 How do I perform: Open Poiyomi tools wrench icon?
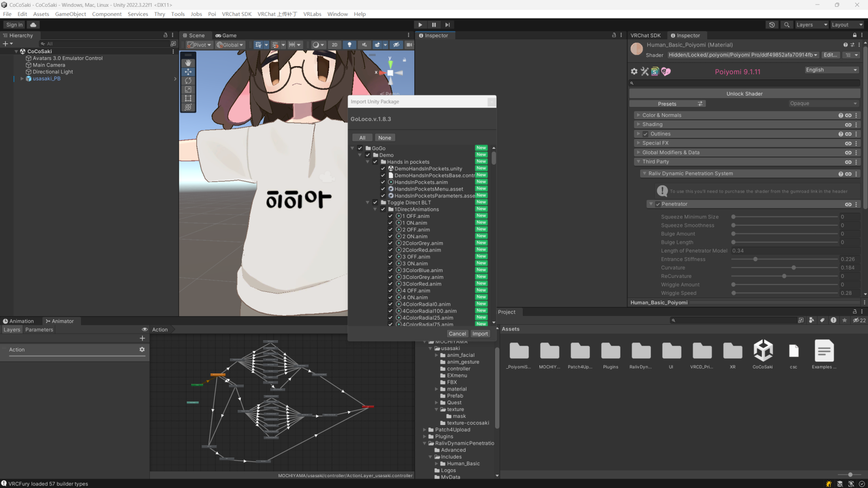644,72
